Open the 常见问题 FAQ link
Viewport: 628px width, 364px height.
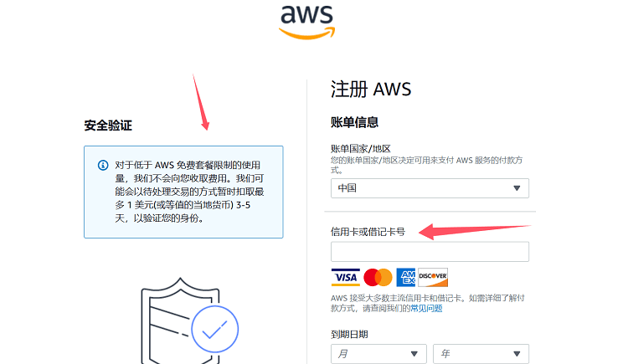tap(426, 308)
